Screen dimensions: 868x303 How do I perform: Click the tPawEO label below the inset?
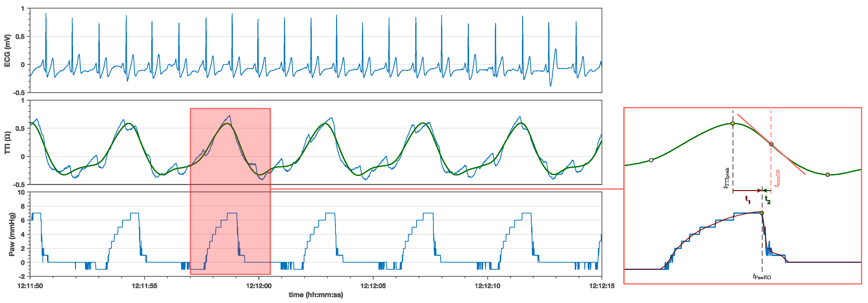(762, 277)
